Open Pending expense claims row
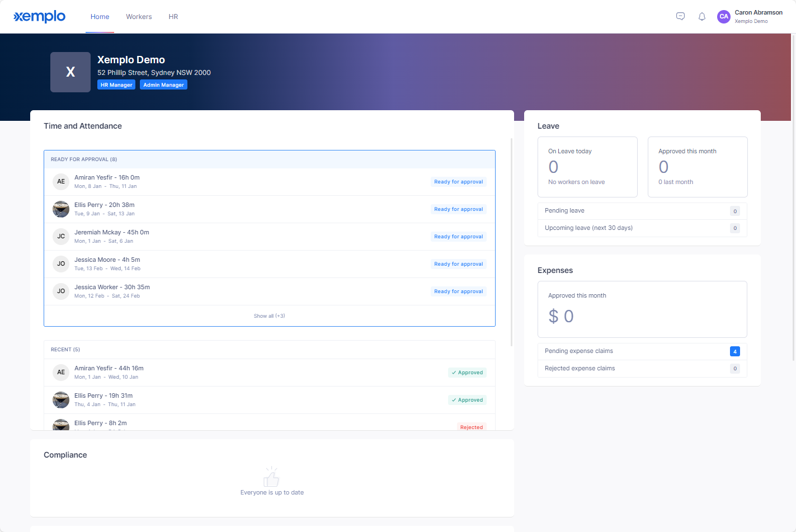796x532 pixels. [642, 351]
